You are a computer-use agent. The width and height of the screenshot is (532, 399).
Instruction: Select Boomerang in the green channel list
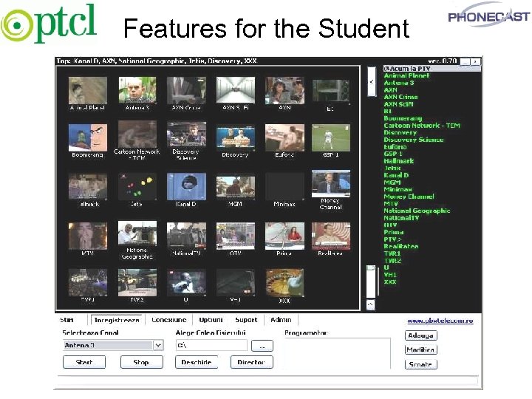[x=403, y=118]
